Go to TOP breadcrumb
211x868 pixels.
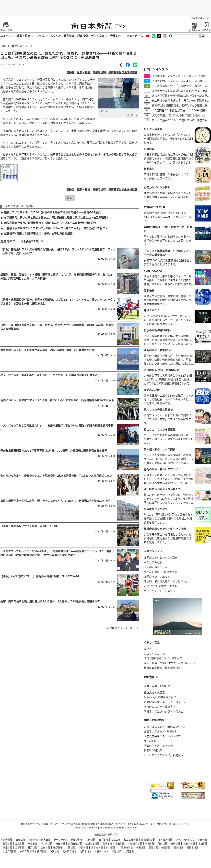[x=3, y=46]
